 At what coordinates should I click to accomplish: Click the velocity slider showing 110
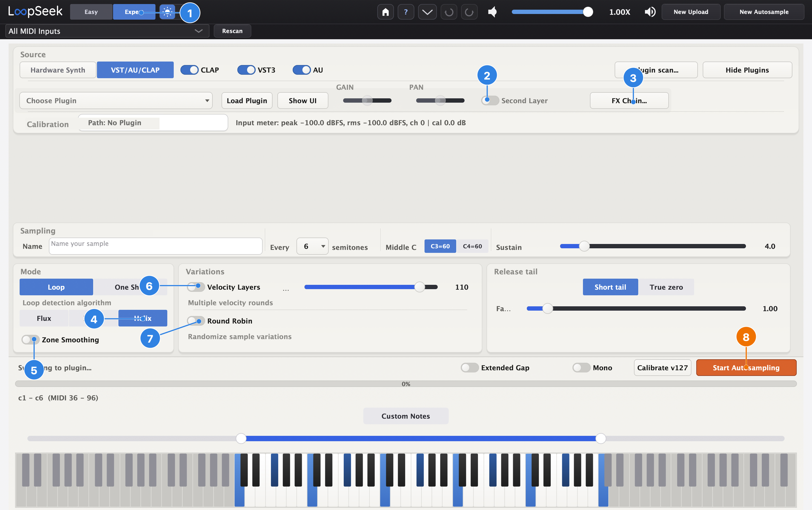coord(371,287)
